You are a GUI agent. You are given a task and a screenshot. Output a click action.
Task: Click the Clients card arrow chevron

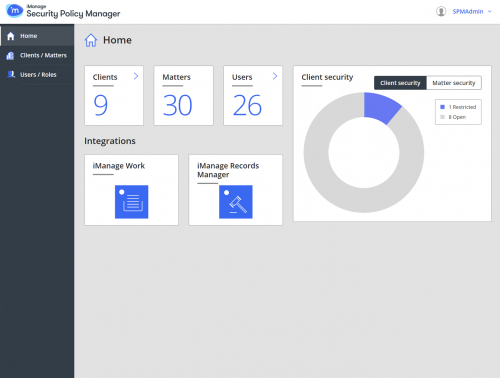136,76
